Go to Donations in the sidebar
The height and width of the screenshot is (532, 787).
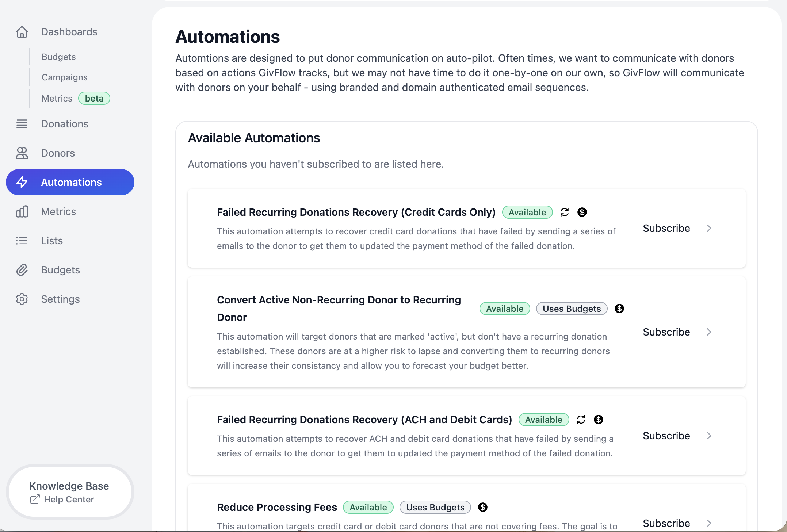(x=65, y=124)
